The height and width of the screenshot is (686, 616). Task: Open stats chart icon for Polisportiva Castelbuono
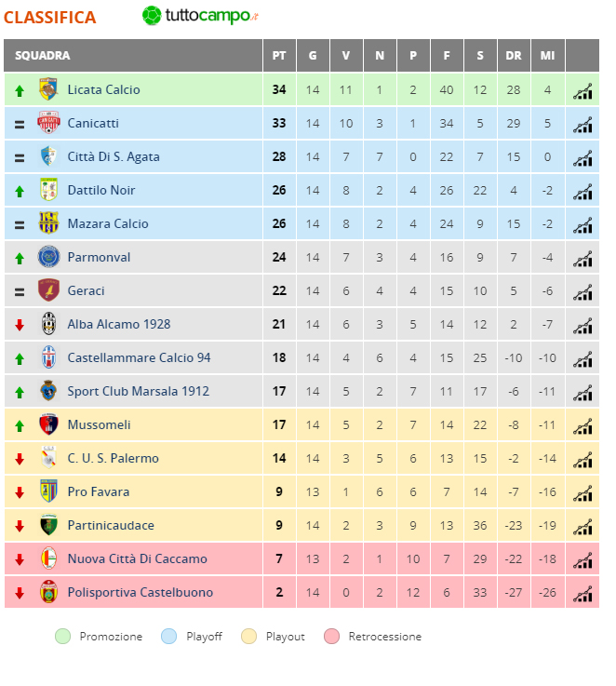[x=583, y=594]
